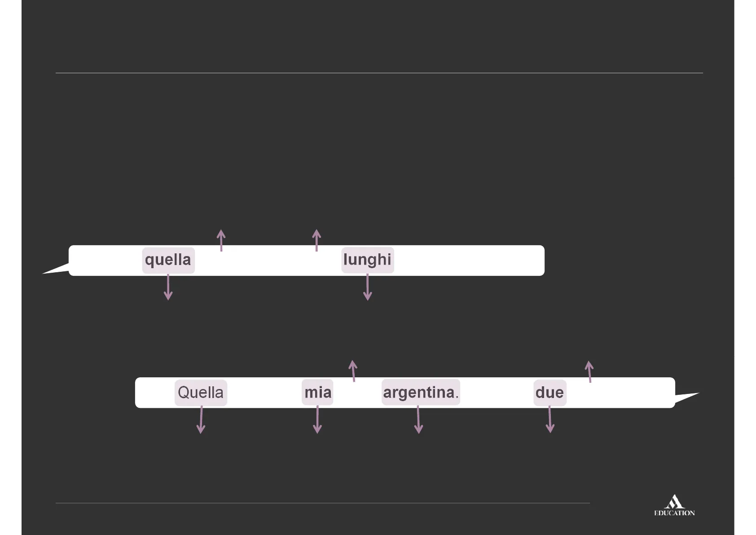Viewport: 756px width, 535px height.
Task: Click the Education logo in the corner
Action: pos(674,506)
